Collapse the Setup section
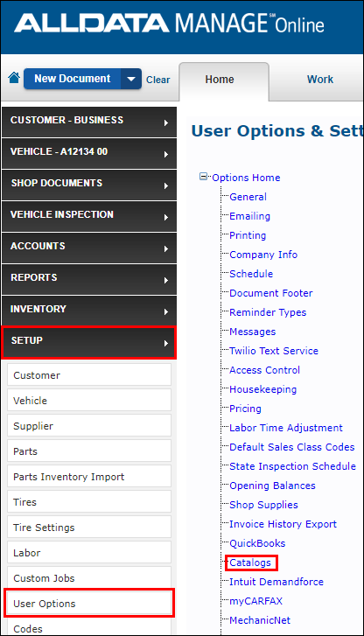 click(89, 342)
